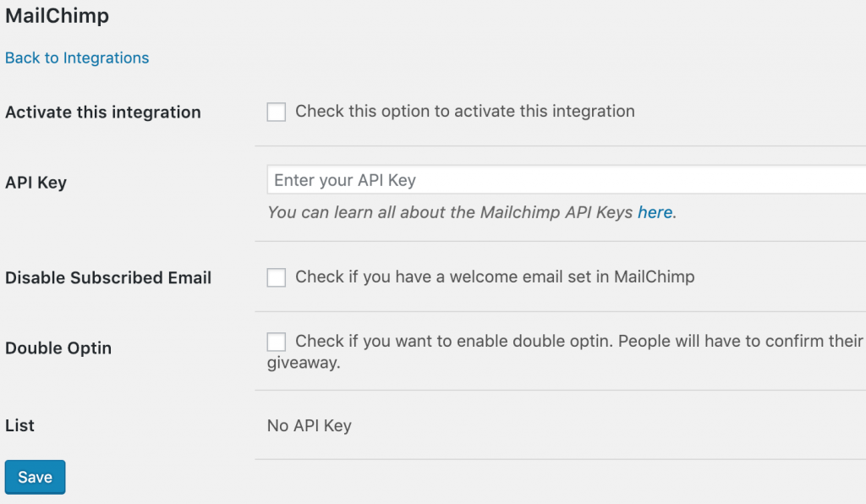Click the 'Disable Subscribed Email' row label

point(108,277)
